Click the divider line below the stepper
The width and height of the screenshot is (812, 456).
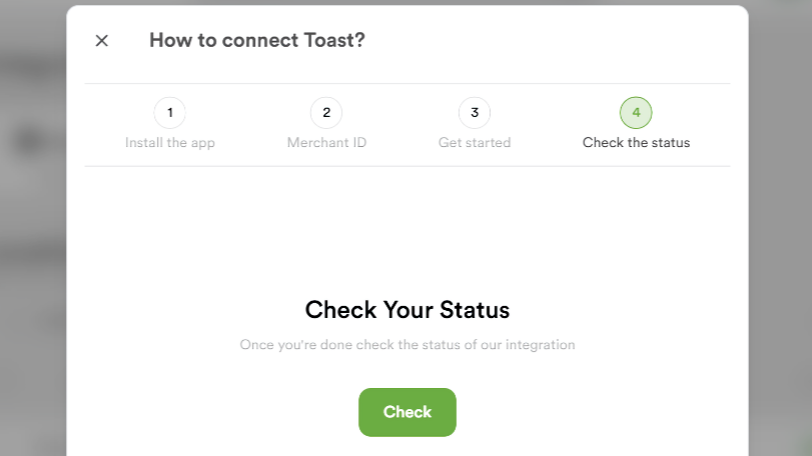tap(407, 166)
